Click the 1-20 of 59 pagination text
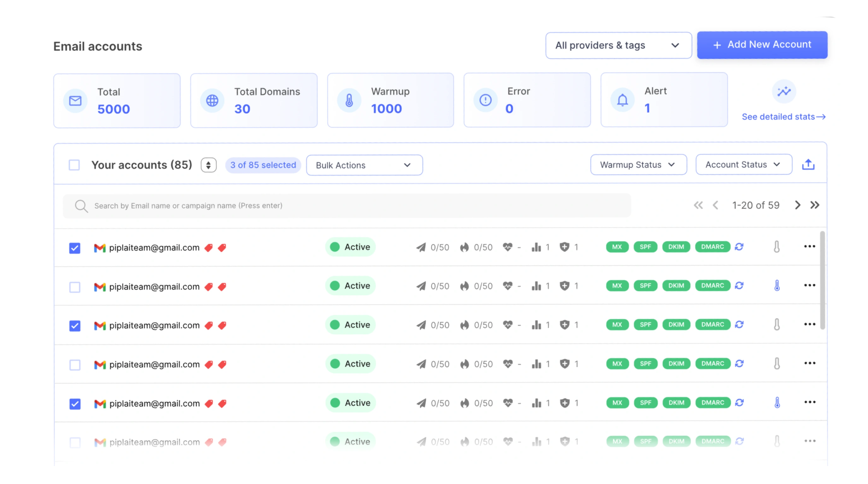This screenshot has width=868, height=484. 756,205
